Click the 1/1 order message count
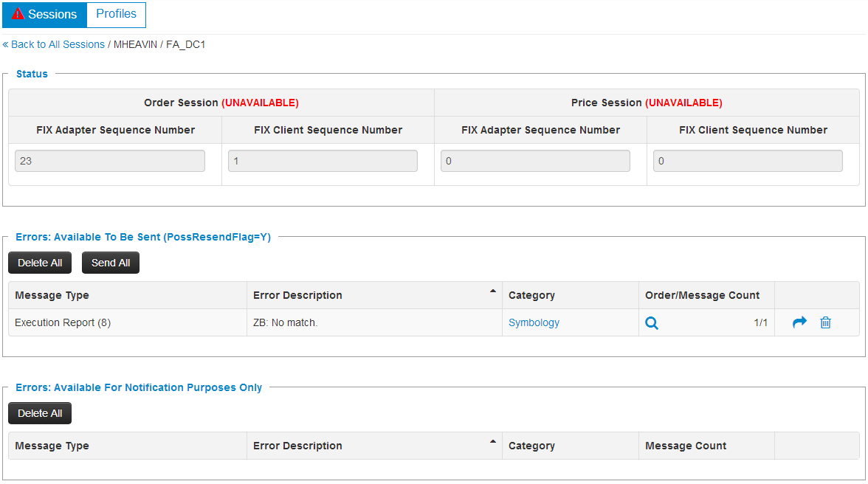Image resolution: width=868 pixels, height=484 pixels. [760, 322]
